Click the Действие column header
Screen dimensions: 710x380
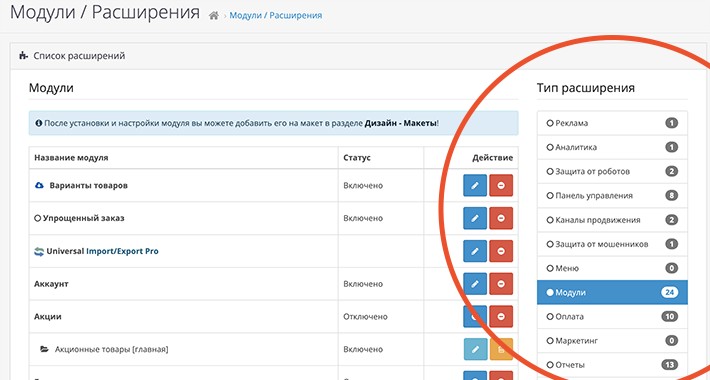click(x=493, y=158)
